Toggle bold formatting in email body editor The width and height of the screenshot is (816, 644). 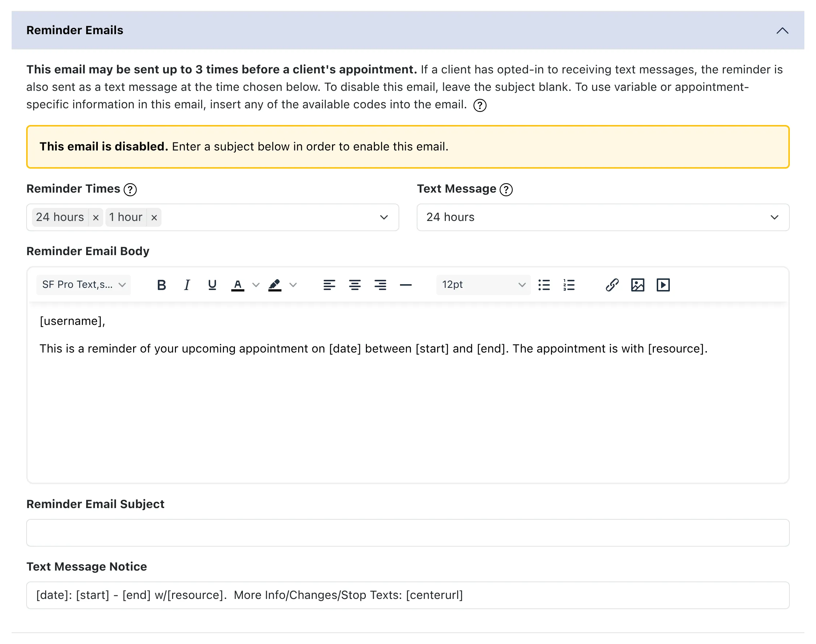tap(161, 285)
